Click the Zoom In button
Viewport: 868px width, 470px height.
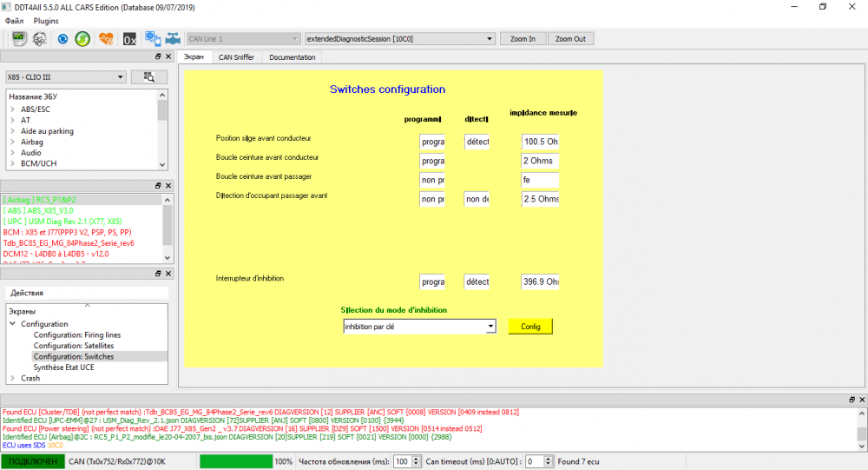coord(523,39)
